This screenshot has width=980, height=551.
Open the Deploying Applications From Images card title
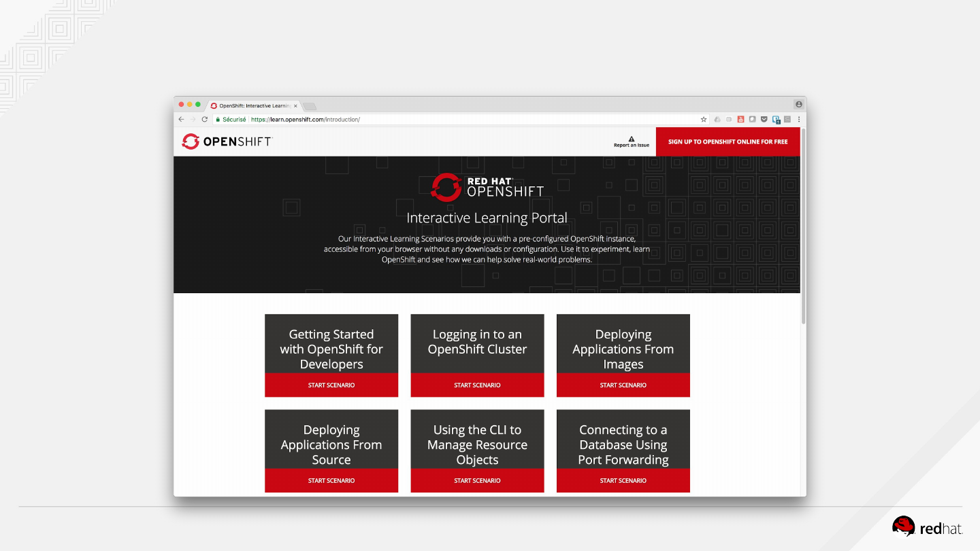(623, 349)
